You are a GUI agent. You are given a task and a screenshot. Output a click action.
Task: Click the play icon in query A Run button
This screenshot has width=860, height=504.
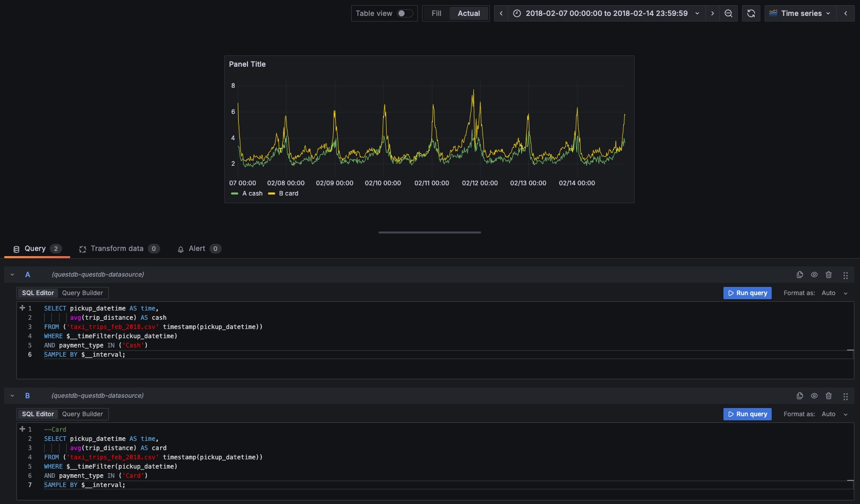coord(731,293)
